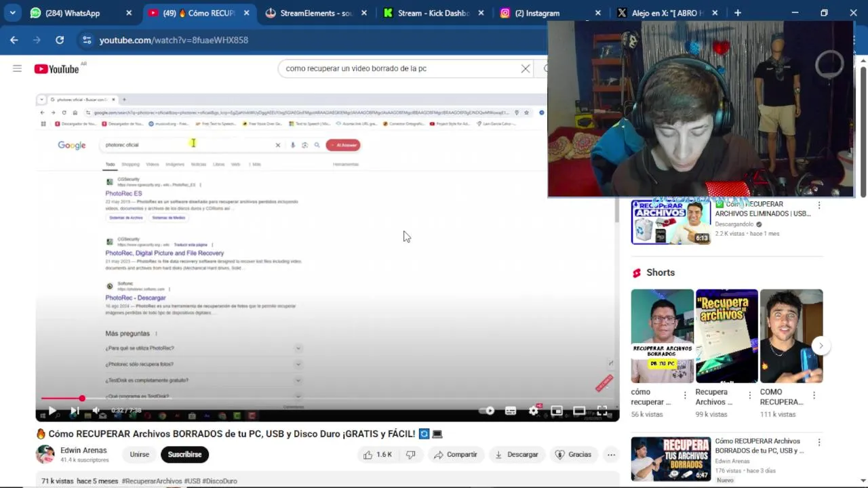The height and width of the screenshot is (488, 868).
Task: Open the tab search dropdown arrow
Action: (13, 13)
